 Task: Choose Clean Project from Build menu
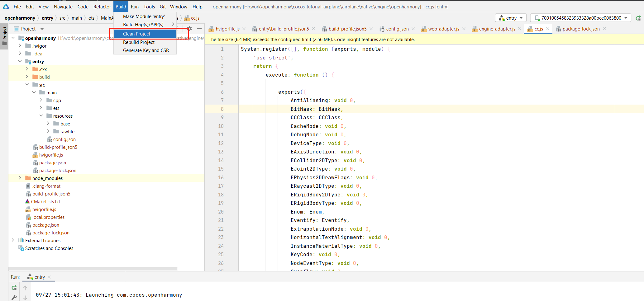pyautogui.click(x=145, y=34)
